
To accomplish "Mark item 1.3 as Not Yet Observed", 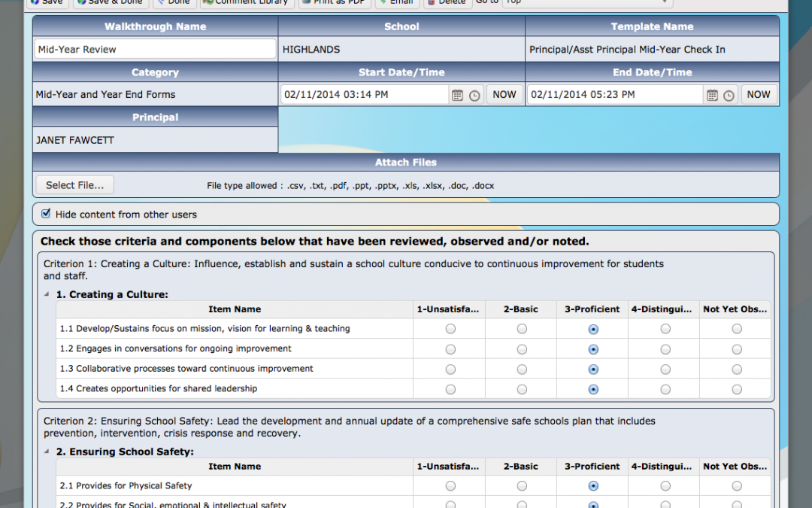I will click(737, 370).
